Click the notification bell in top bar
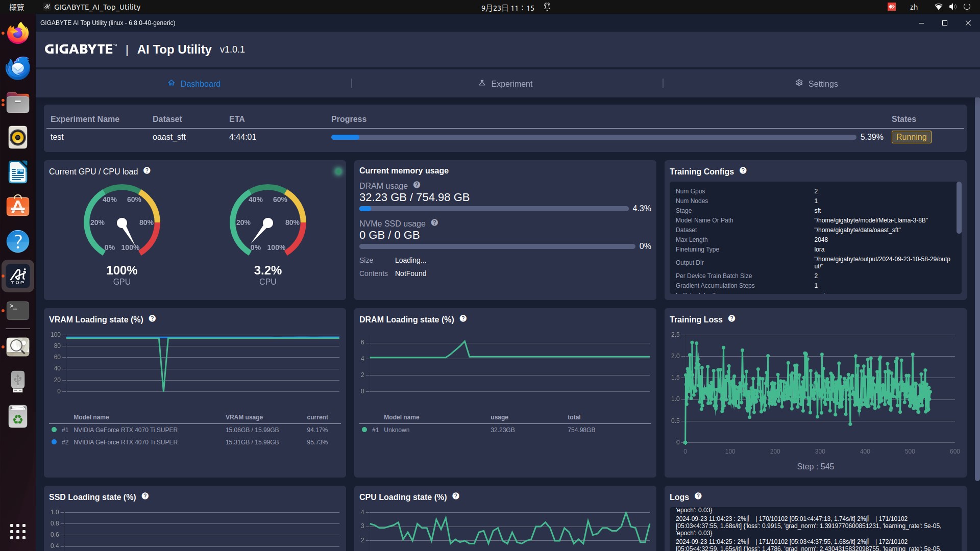 point(547,7)
